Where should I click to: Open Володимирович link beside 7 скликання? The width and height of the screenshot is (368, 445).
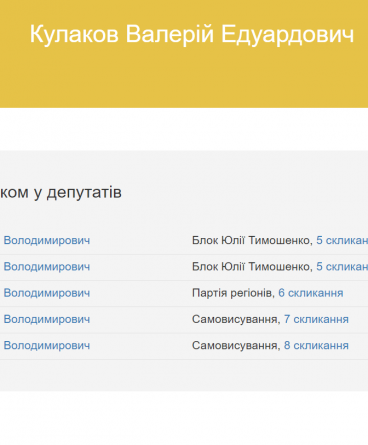(x=47, y=319)
